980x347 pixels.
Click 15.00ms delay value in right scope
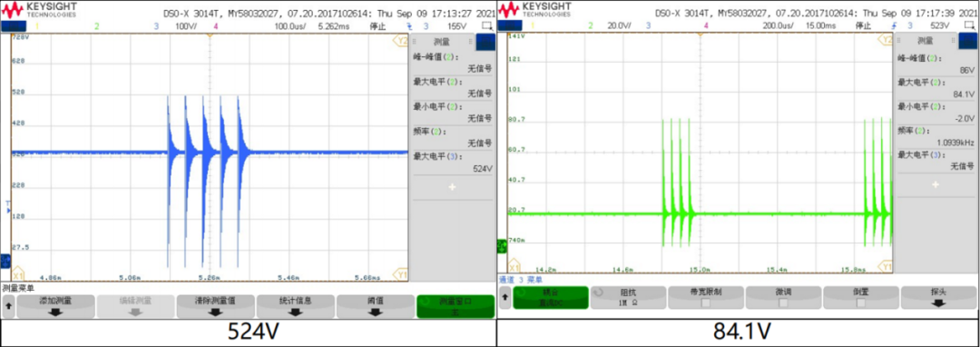[820, 25]
